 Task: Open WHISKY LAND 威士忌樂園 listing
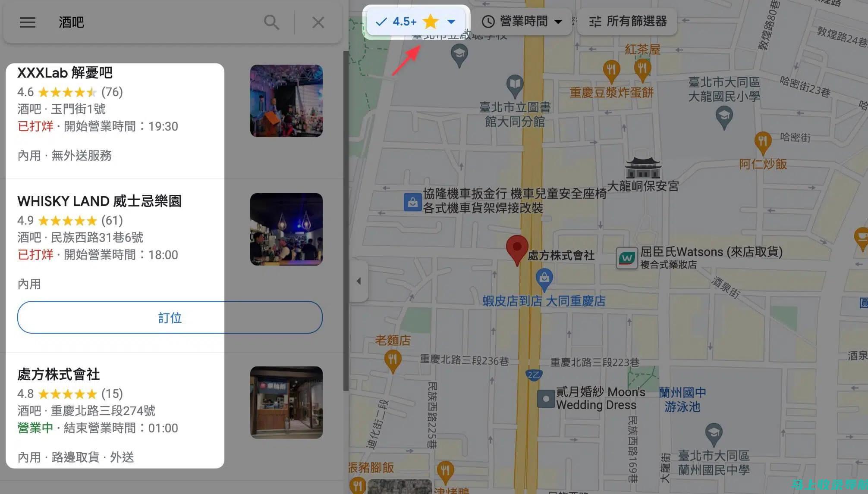(99, 201)
